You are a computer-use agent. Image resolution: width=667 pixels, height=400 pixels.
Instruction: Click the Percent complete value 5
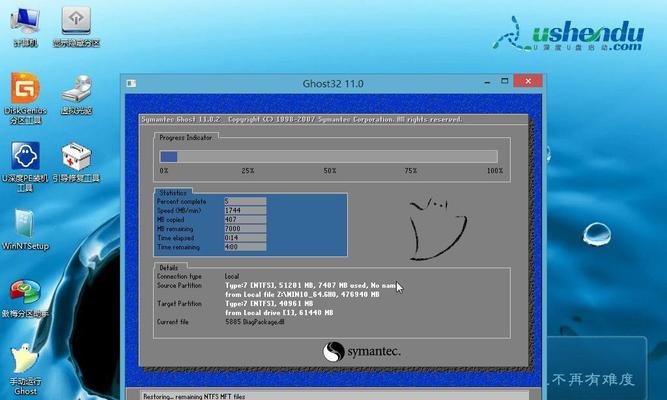(245, 201)
